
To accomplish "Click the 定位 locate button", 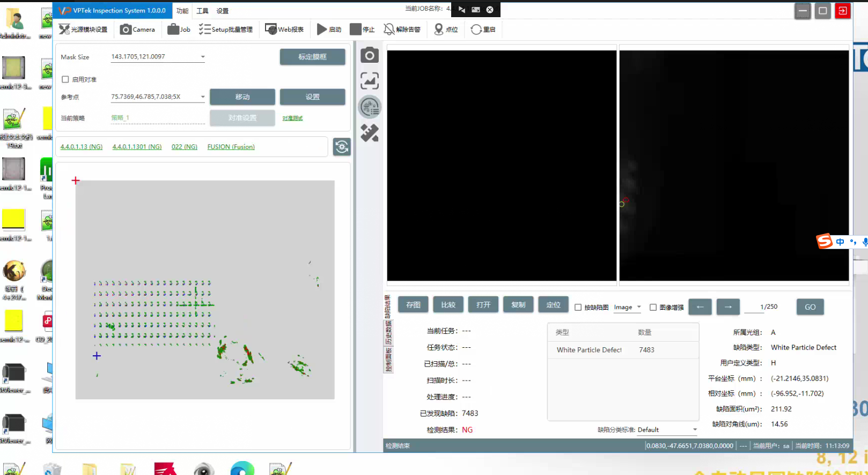I will pos(553,305).
